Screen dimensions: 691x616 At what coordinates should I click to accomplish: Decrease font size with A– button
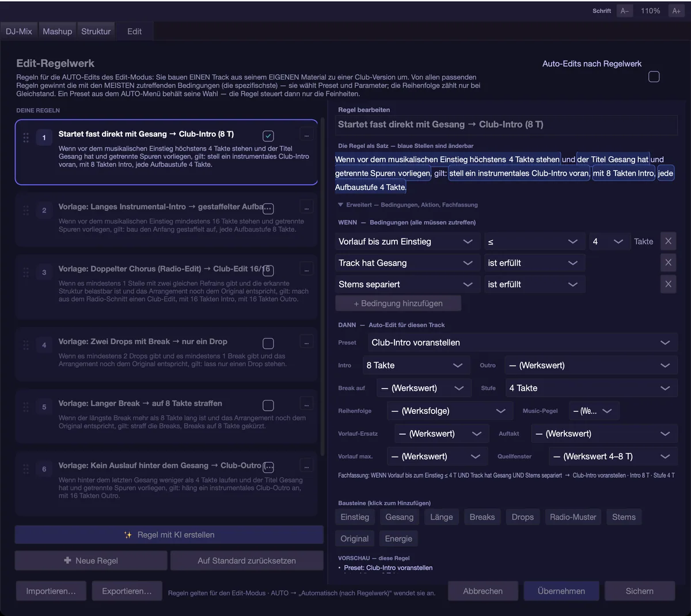click(624, 11)
